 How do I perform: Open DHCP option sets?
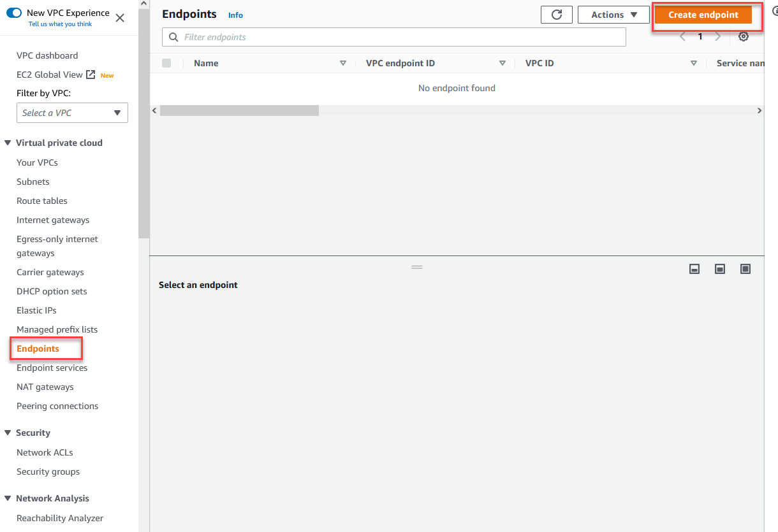coord(52,291)
